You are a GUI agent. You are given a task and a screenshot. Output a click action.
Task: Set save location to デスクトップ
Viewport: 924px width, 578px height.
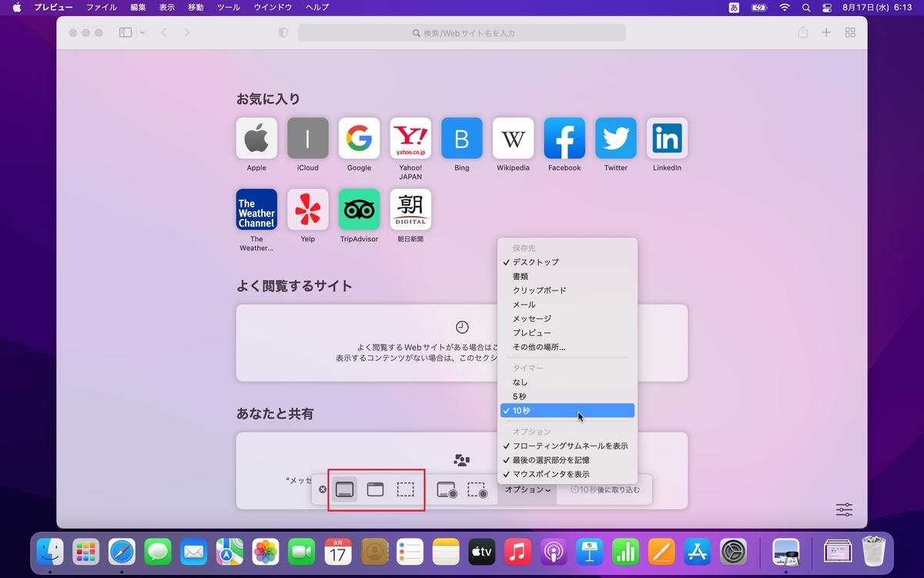(x=567, y=262)
